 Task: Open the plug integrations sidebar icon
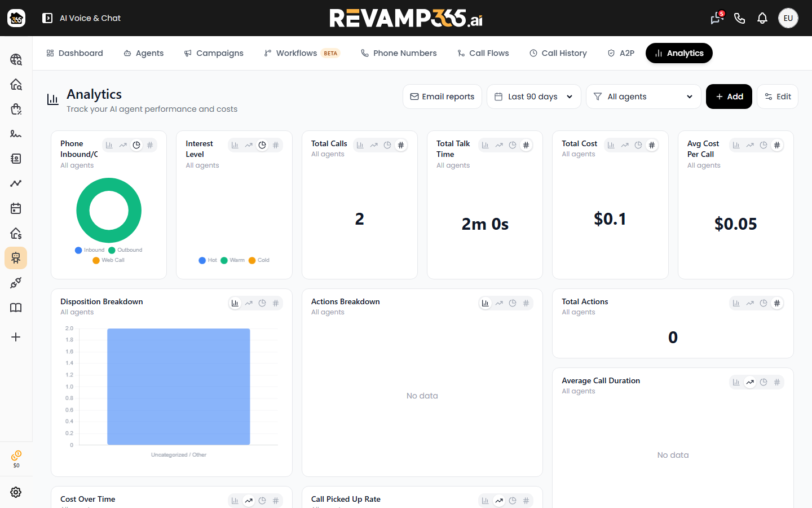[16, 283]
